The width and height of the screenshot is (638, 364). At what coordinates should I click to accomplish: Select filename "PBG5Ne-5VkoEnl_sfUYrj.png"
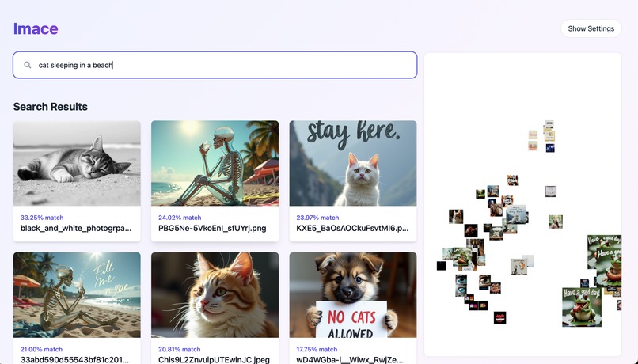212,228
